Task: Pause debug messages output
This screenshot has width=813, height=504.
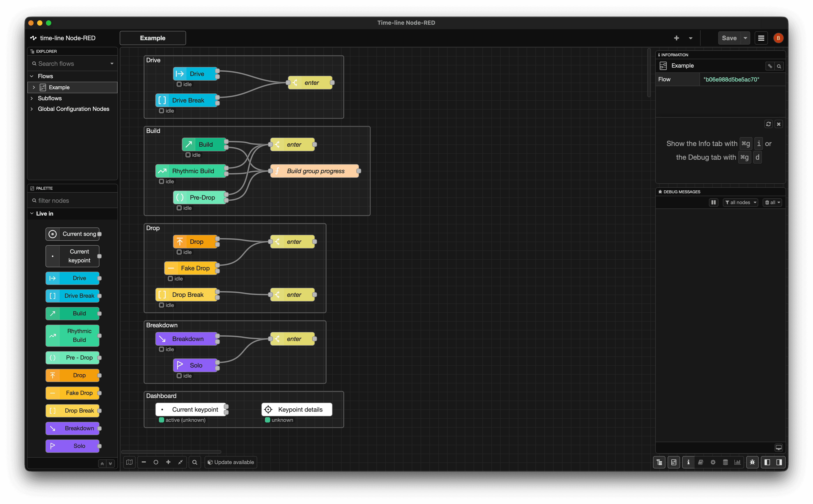Action: point(713,202)
